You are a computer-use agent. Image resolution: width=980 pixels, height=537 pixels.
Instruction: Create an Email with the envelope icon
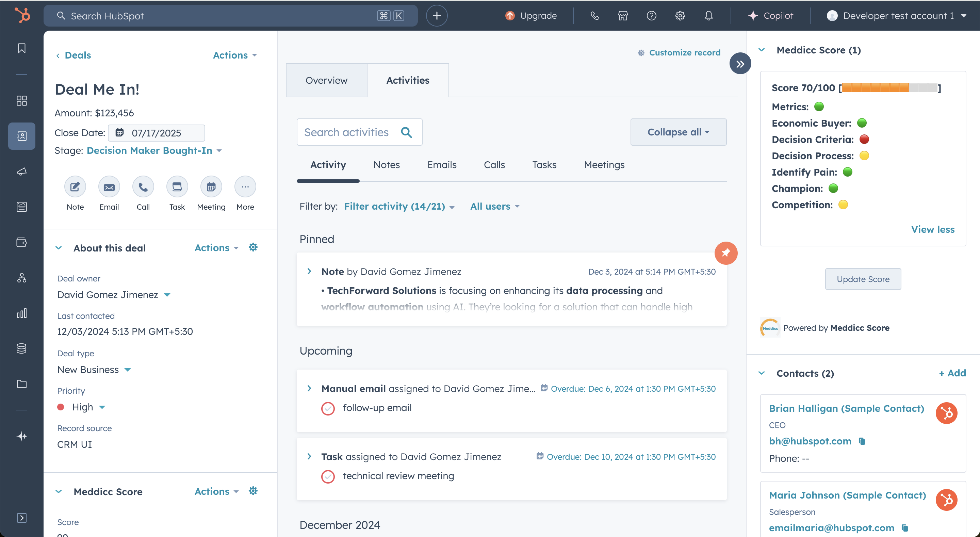[x=109, y=186]
